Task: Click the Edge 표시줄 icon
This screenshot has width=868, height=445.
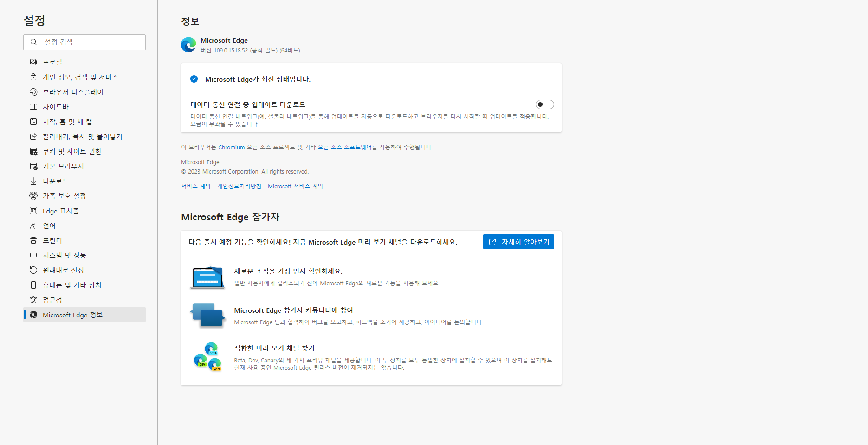Action: 33,211
